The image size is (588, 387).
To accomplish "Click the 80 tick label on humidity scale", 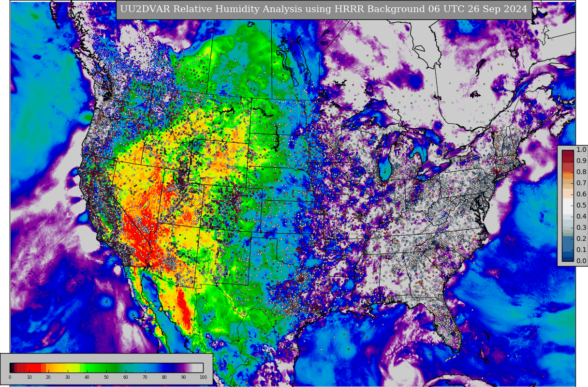I will click(164, 377).
